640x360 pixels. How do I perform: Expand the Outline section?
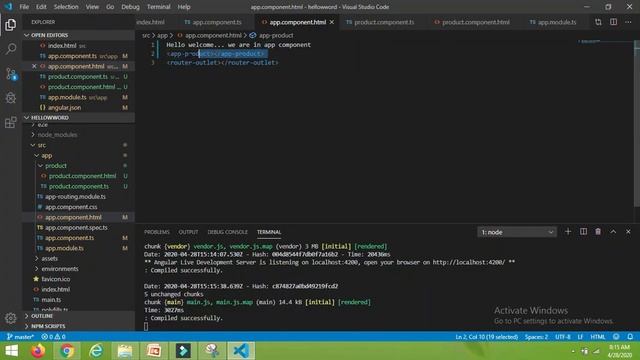(27, 316)
